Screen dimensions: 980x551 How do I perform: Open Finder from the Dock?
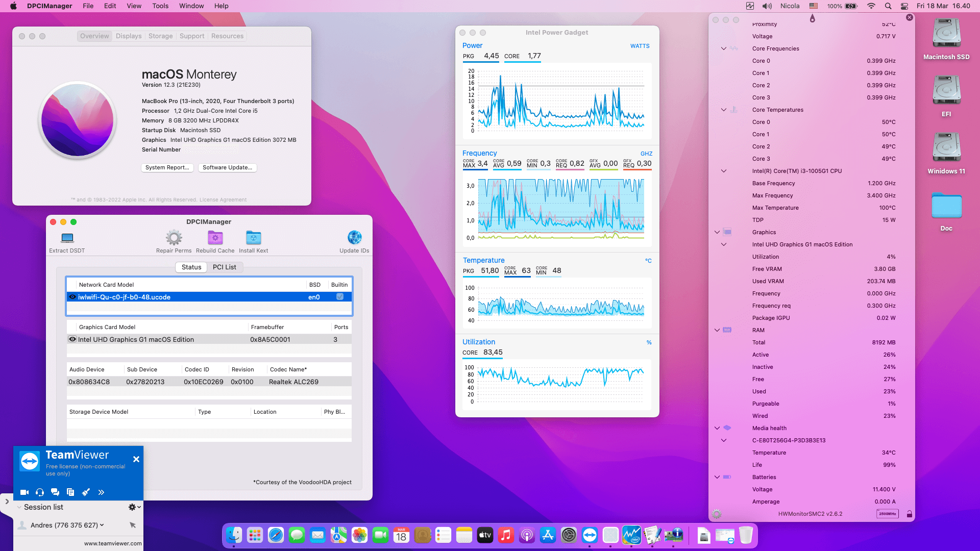234,535
